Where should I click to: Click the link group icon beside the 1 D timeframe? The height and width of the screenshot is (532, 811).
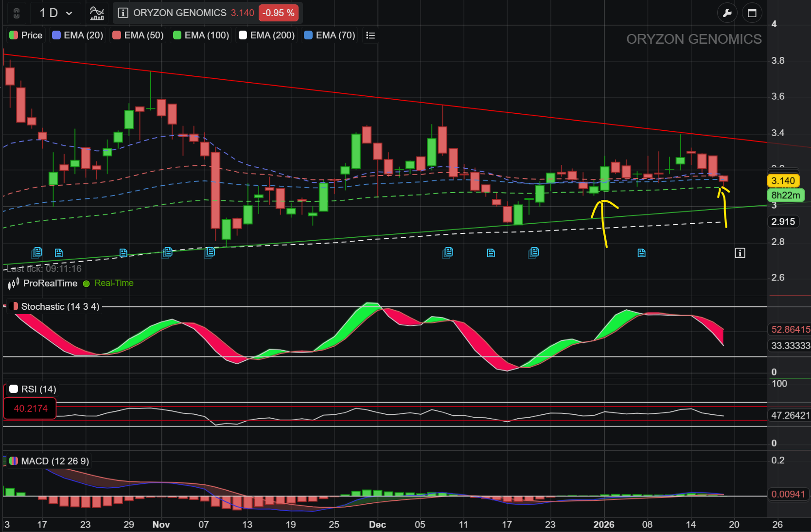[17, 13]
